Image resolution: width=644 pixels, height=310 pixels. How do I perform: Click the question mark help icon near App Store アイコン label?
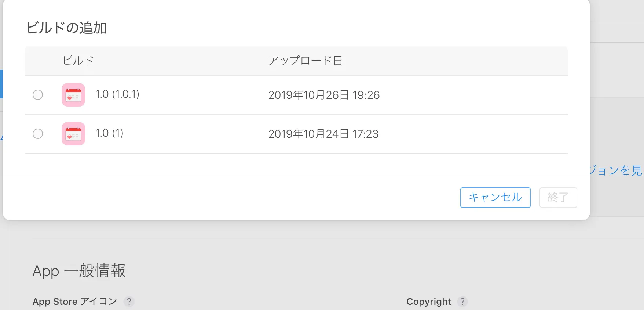[x=129, y=302]
